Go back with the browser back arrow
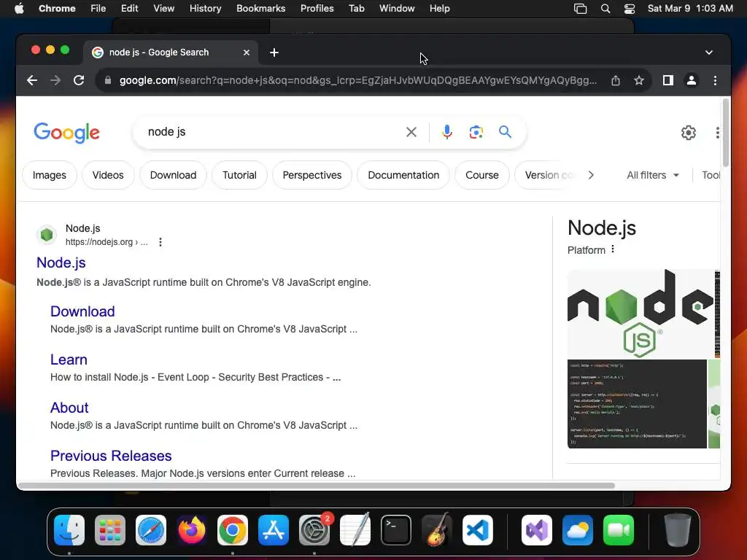The width and height of the screenshot is (747, 560). coord(32,80)
